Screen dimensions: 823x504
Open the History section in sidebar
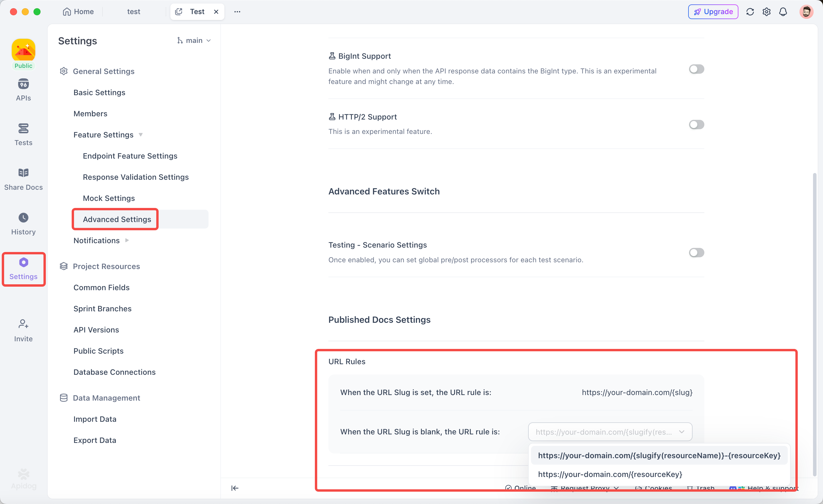tap(23, 224)
